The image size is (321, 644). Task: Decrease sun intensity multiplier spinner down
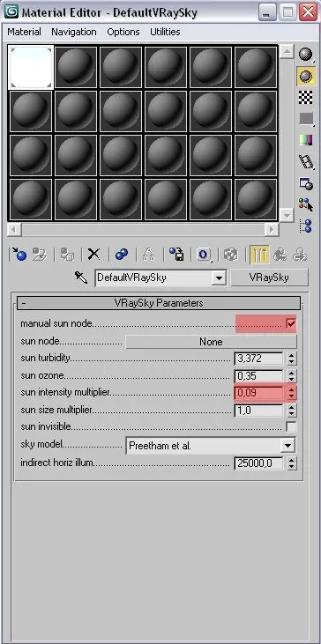(x=291, y=396)
